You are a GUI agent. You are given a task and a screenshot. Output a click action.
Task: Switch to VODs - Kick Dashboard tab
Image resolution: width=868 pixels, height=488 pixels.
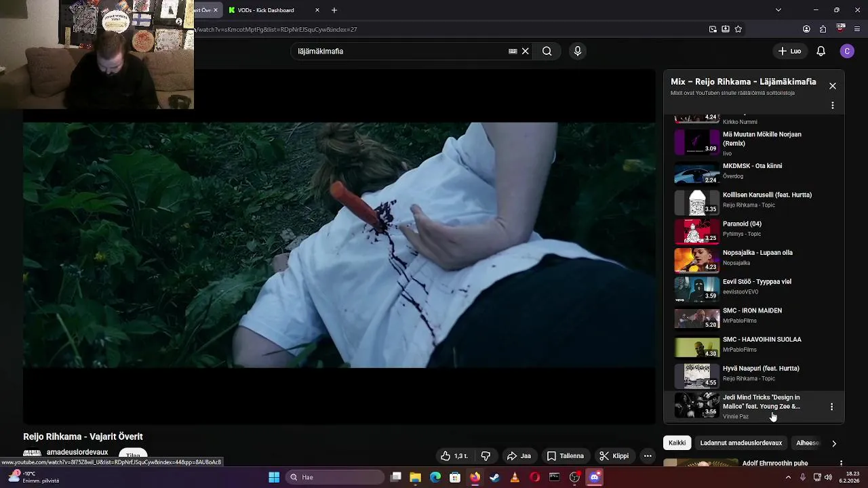[273, 10]
